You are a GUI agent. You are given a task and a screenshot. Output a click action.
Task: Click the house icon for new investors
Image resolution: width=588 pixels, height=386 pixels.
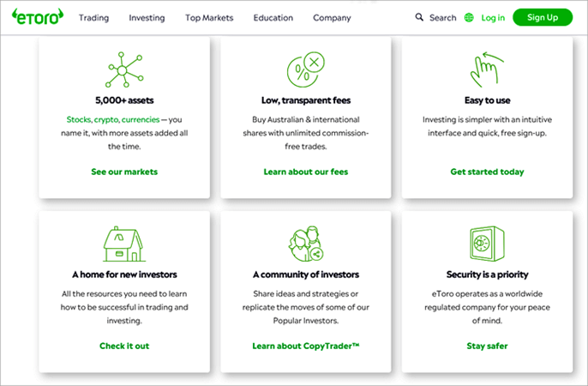(x=124, y=244)
